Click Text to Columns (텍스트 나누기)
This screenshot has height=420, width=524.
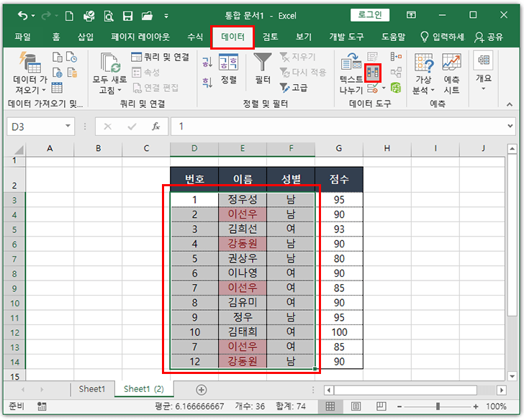coord(351,73)
